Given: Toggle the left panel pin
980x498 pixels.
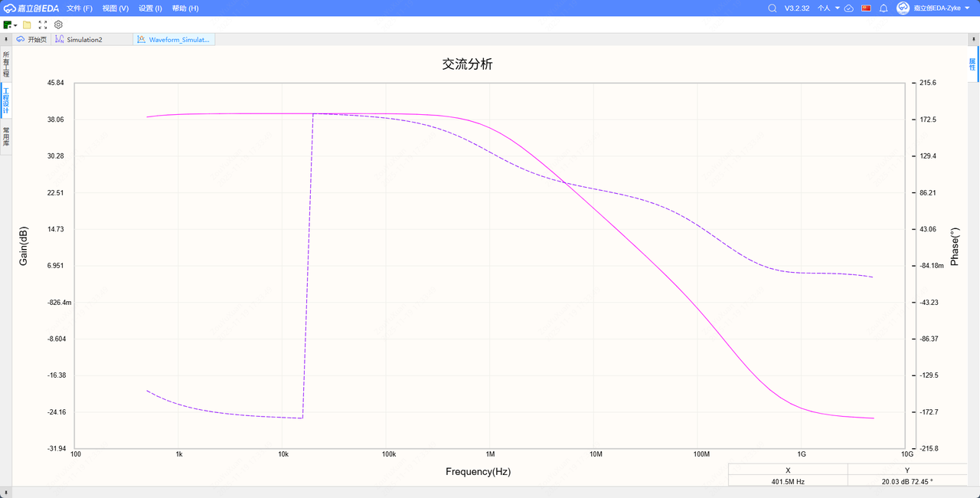Looking at the screenshot, I should click(7, 39).
